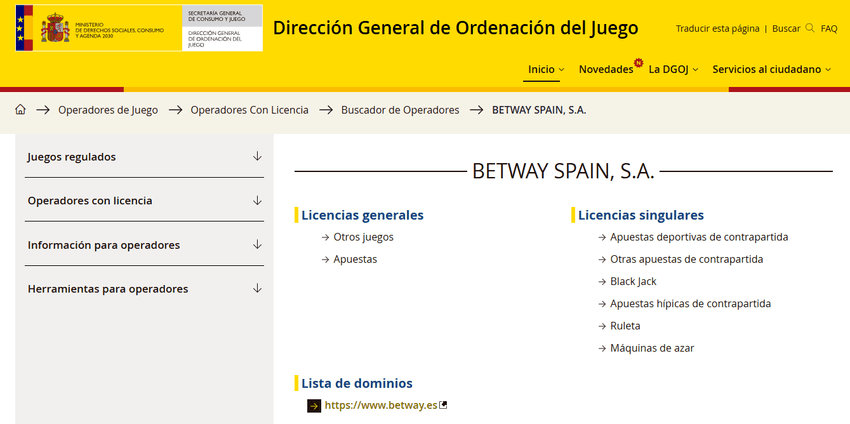Viewport: 850px width, 424px height.
Task: Click Apuestas hípicas de contrapartida entry
Action: (690, 304)
